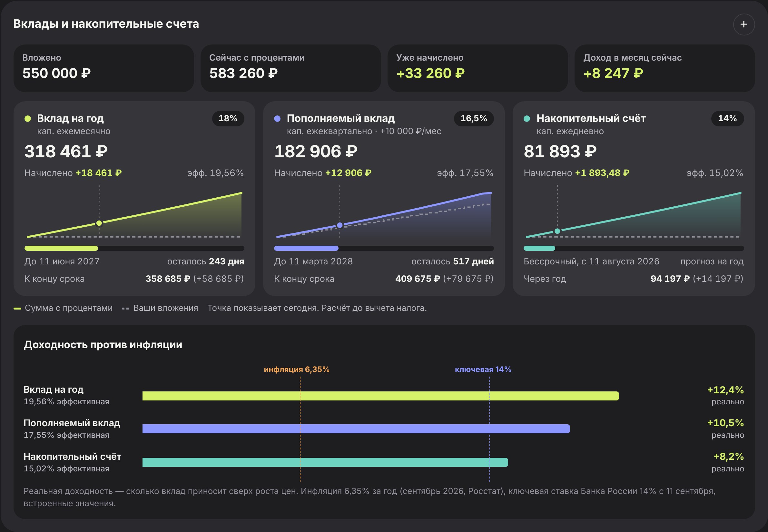
Task: Click the Сумма с процентами legend item
Action: click(63, 308)
